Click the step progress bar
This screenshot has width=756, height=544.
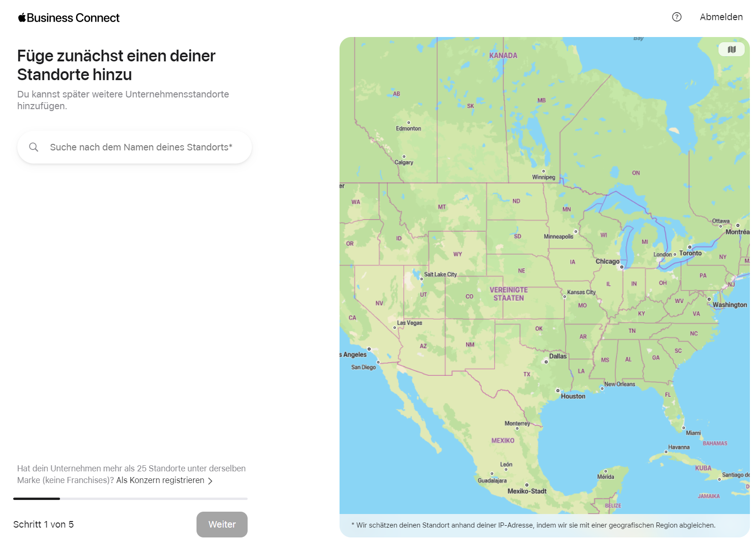[x=130, y=499]
